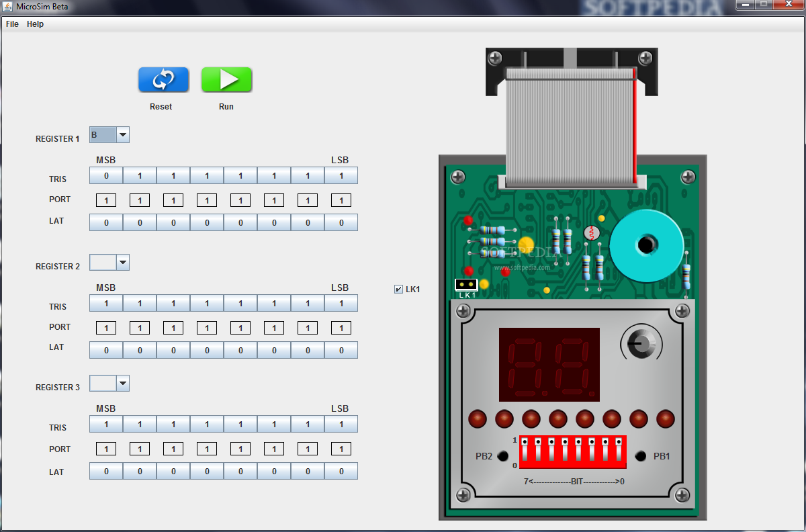Toggle Register 1 LAT MSB bit
806x532 pixels.
pyautogui.click(x=106, y=222)
